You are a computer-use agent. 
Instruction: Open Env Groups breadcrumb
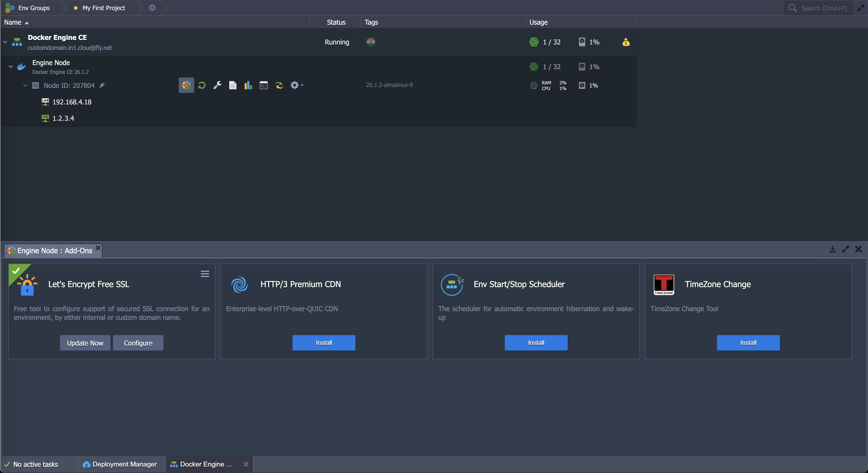[x=34, y=8]
